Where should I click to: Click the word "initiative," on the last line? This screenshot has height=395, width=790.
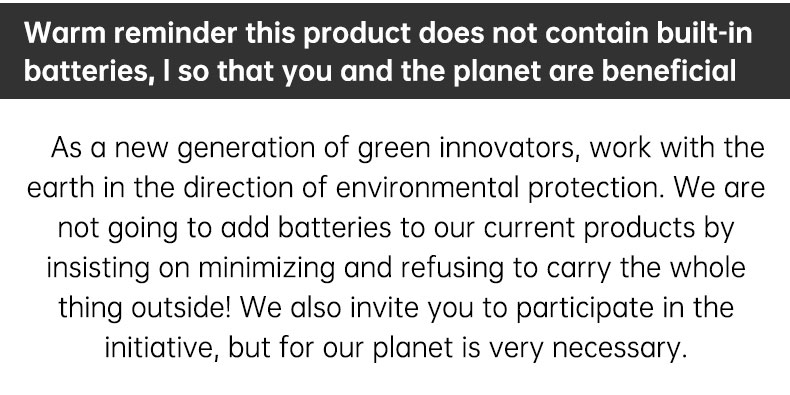pyautogui.click(x=162, y=348)
